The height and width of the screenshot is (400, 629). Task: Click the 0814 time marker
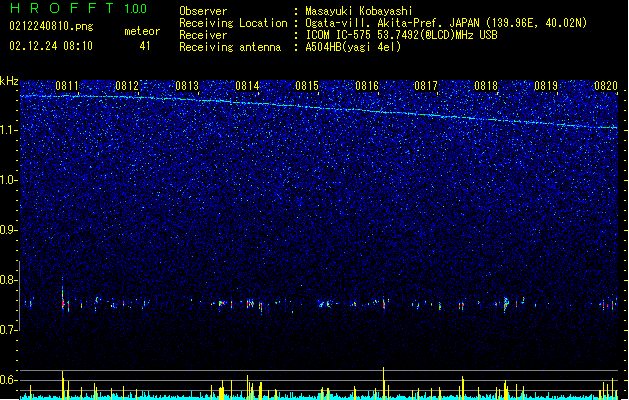pyautogui.click(x=247, y=86)
